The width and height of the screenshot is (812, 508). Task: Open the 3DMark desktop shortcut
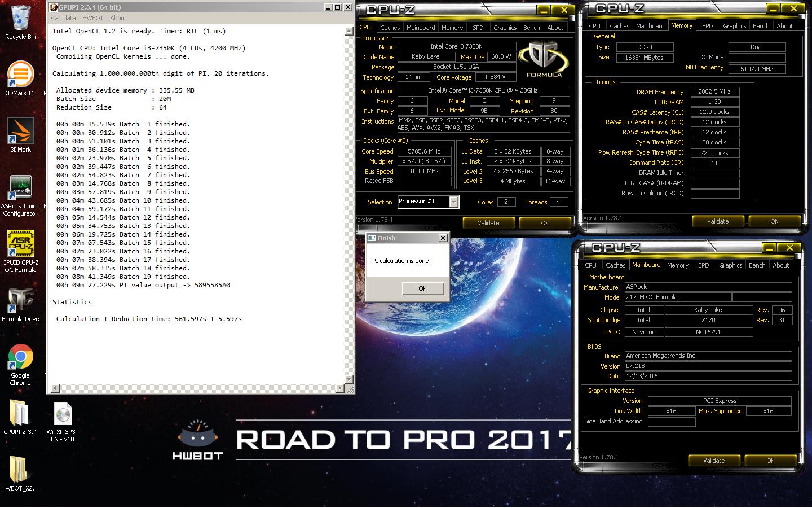point(20,135)
